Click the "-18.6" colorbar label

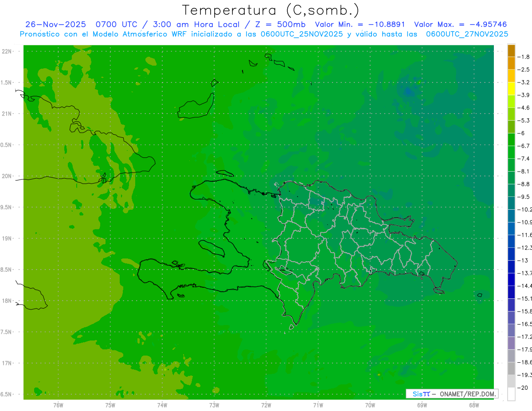point(525,362)
